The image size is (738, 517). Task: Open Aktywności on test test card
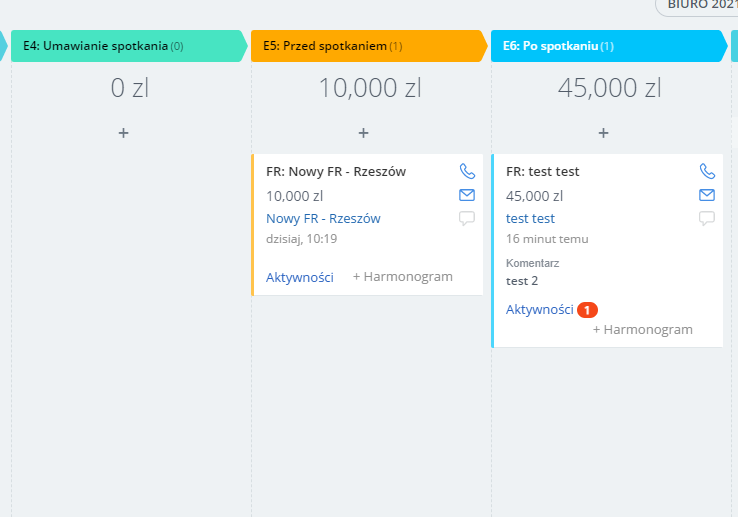coord(539,309)
